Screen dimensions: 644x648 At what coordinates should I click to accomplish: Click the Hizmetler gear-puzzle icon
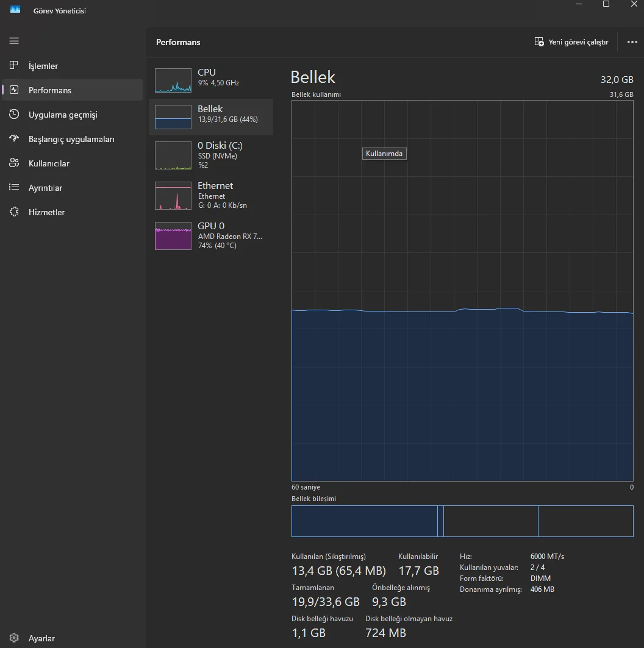(x=14, y=212)
